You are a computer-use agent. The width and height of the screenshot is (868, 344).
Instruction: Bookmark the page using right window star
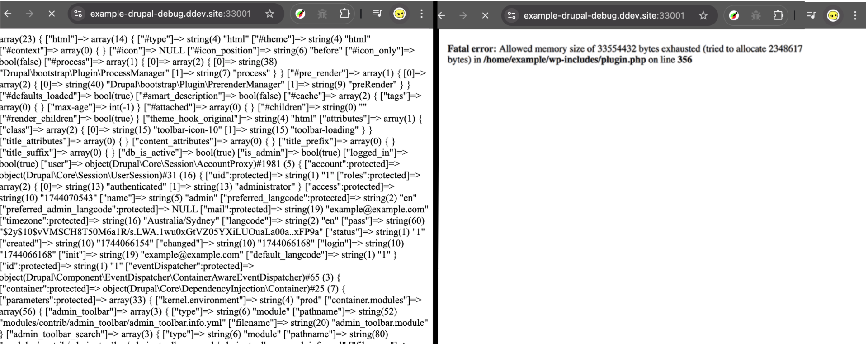(703, 16)
